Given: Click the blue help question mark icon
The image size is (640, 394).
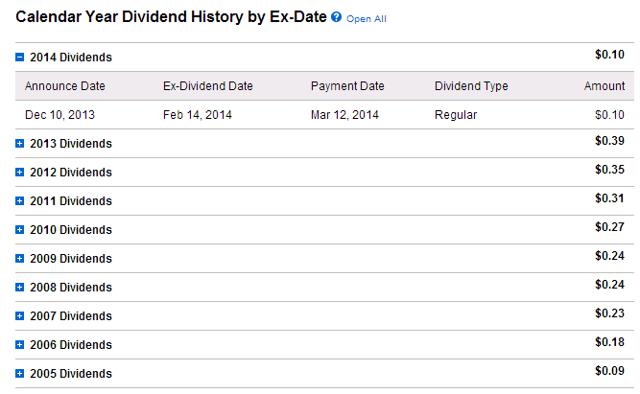Looking at the screenshot, I should click(336, 17).
